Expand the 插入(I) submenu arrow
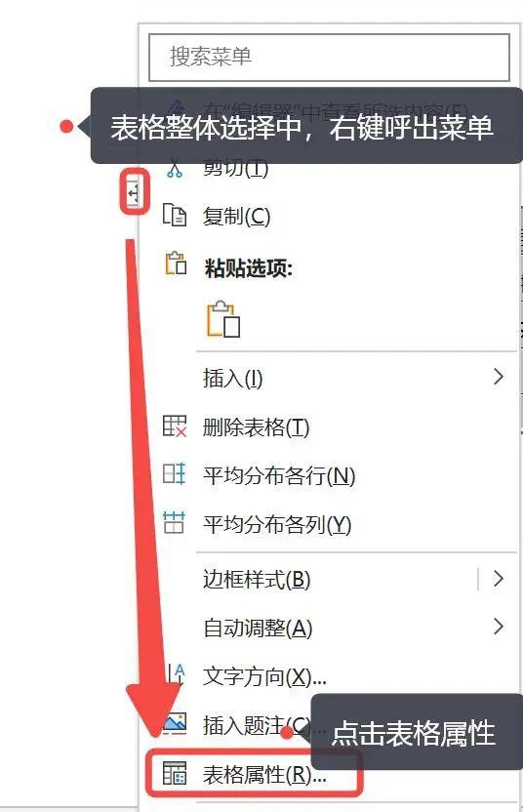This screenshot has width=523, height=812. coord(499,377)
